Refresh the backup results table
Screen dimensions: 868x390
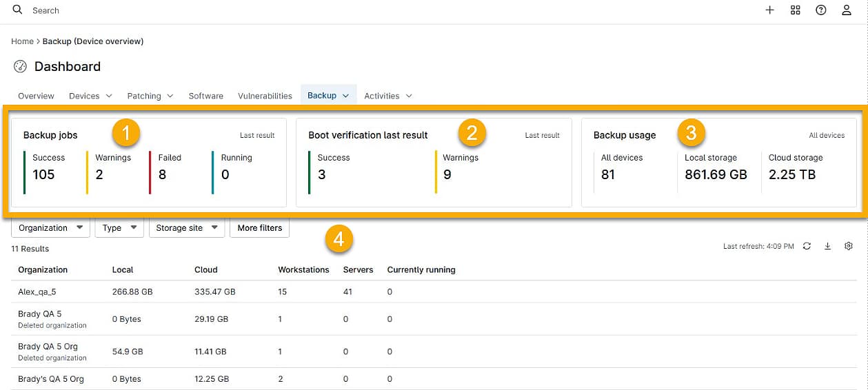click(x=807, y=246)
